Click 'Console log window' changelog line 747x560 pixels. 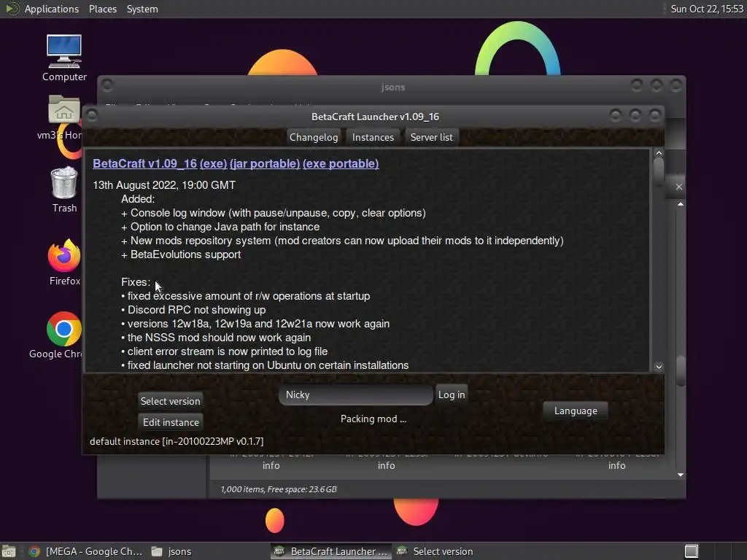274,214
